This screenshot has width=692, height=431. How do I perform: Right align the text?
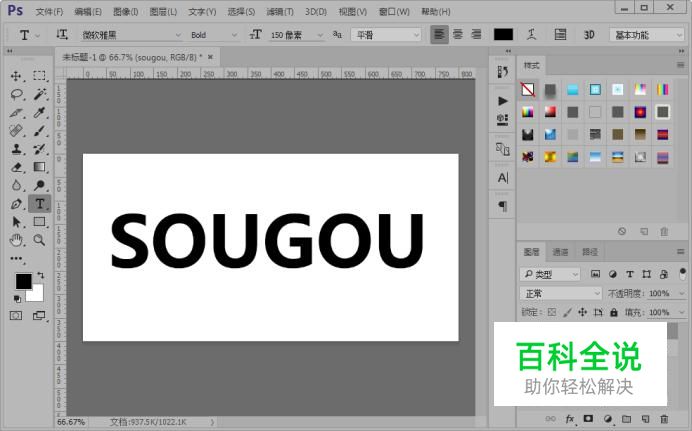coord(477,34)
